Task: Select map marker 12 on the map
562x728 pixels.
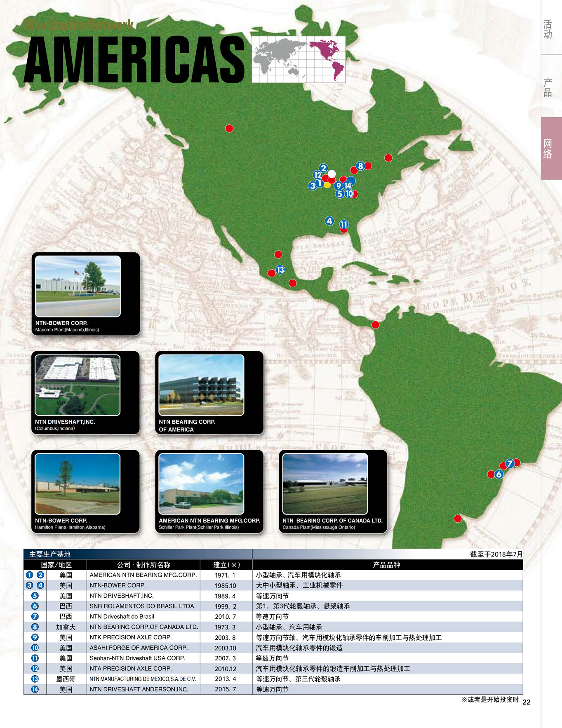Action: [317, 175]
